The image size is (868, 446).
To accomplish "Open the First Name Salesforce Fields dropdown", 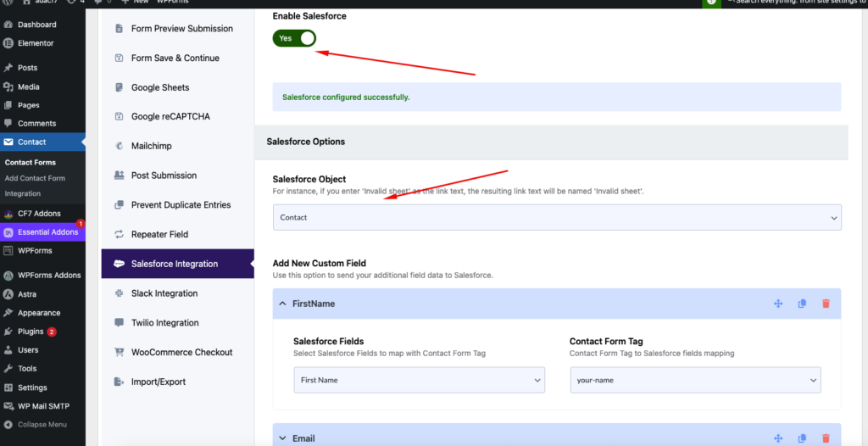I will pos(419,380).
